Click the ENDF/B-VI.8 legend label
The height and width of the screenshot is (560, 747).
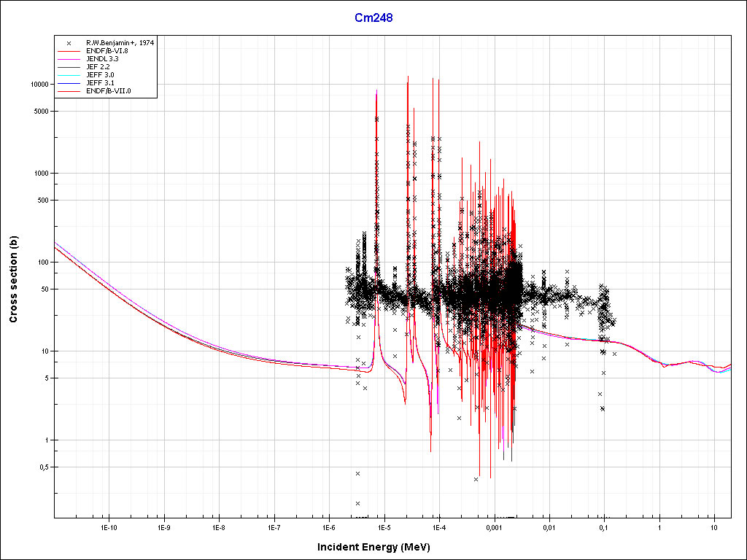click(107, 51)
